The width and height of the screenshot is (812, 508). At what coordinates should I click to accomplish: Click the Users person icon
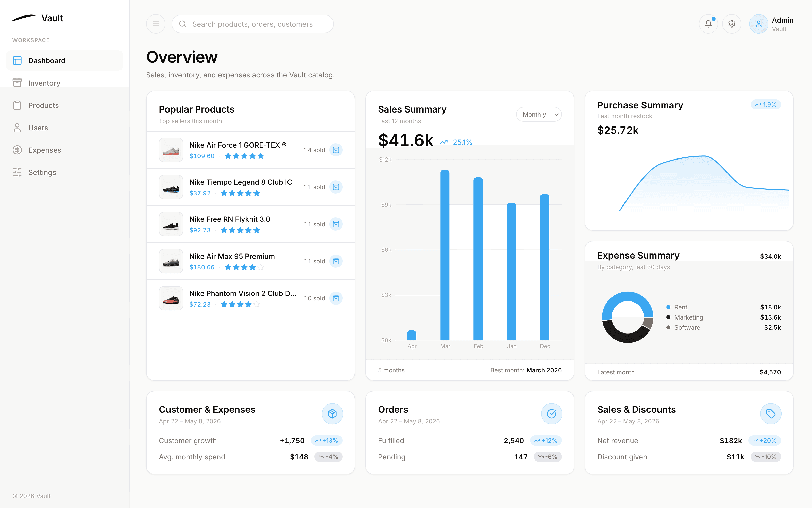coord(17,128)
